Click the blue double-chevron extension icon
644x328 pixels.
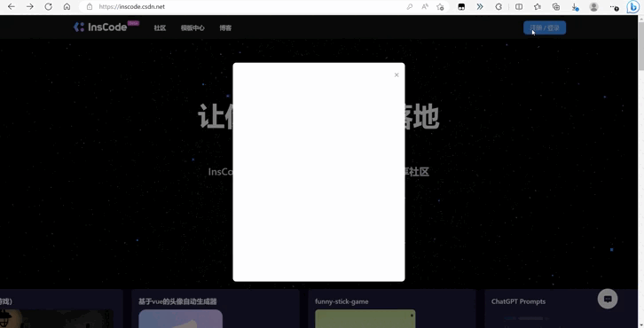point(480,6)
